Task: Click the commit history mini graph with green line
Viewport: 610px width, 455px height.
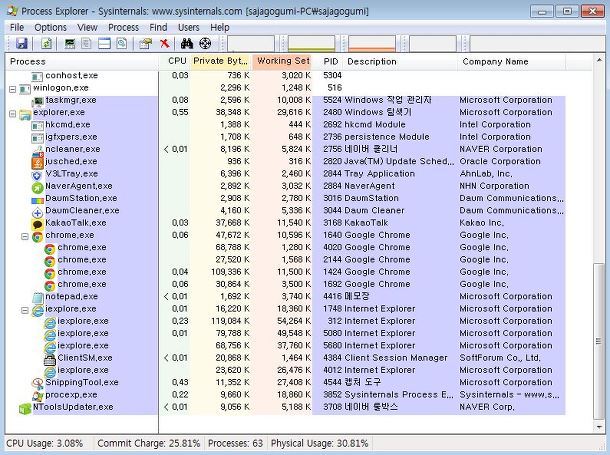Action: (311, 44)
